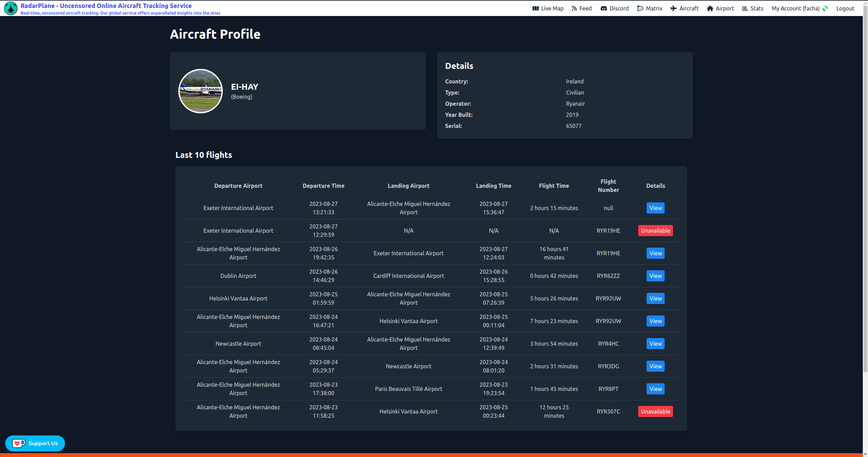Image resolution: width=868 pixels, height=457 pixels.
Task: Open the Discord link in navbar
Action: (615, 8)
